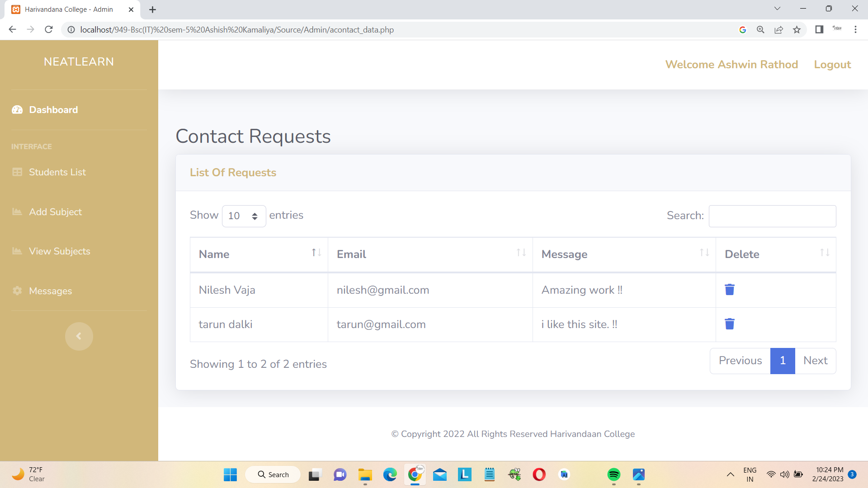868x488 pixels.
Task: Open the Messages section
Action: tap(51, 291)
